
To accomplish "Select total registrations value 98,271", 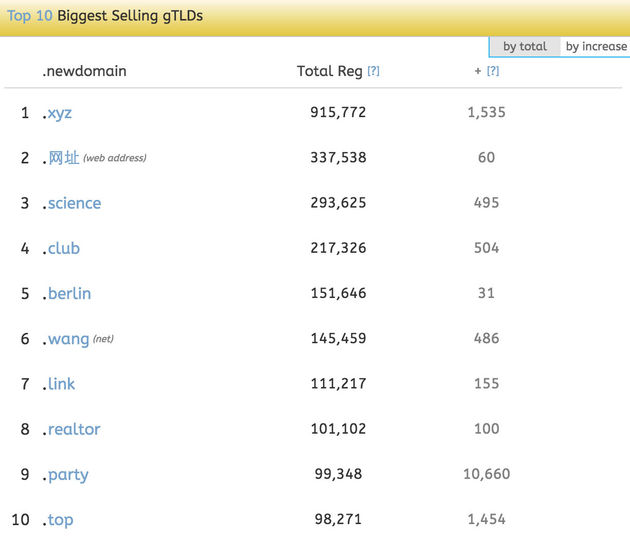I will (x=338, y=519).
